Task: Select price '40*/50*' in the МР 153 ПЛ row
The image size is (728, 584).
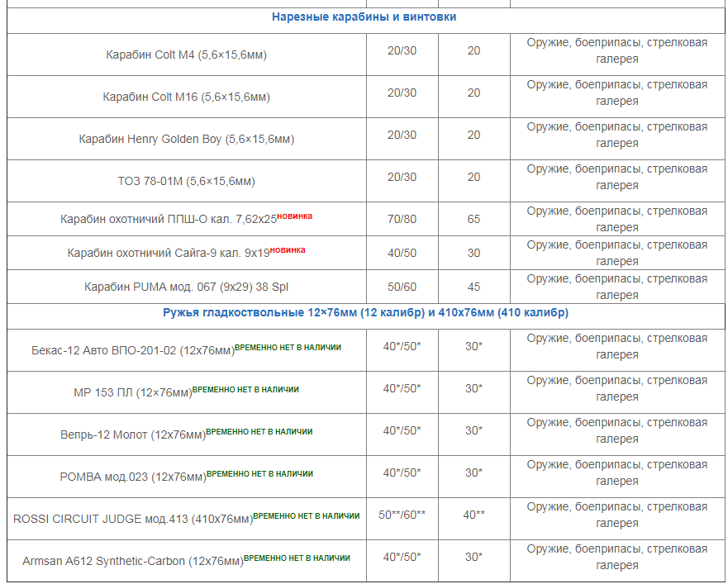Action: tap(402, 388)
